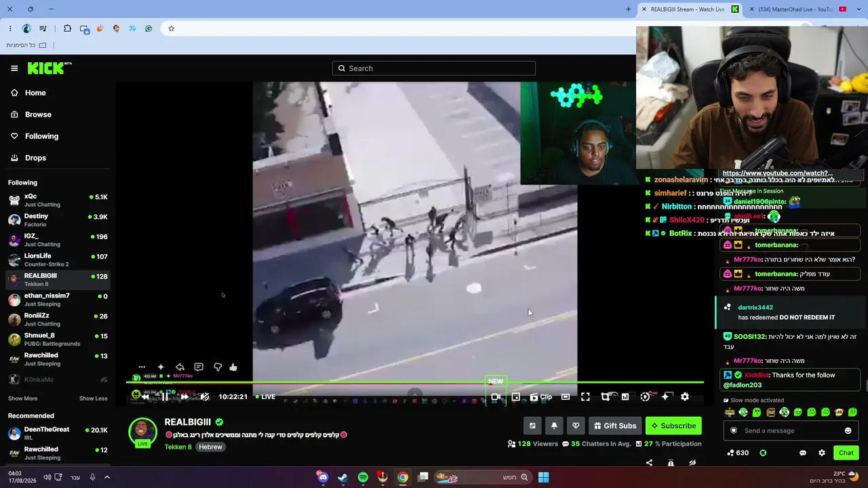
Task: Open the player settings gear
Action: tap(685, 396)
